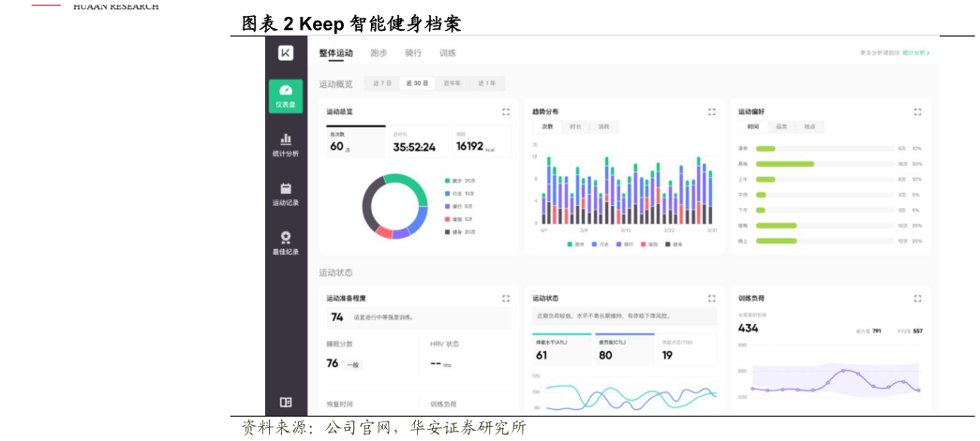Toggle 瑜伽 legend under trend bar chart
The width and height of the screenshot is (980, 441).
(650, 244)
